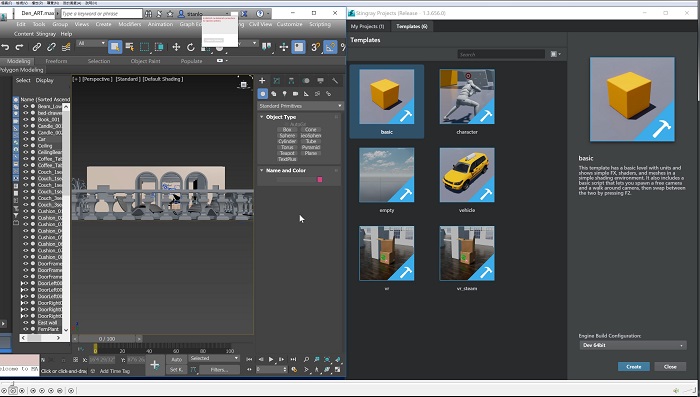700x397 pixels.
Task: Click the pink object color swatch
Action: 320,180
